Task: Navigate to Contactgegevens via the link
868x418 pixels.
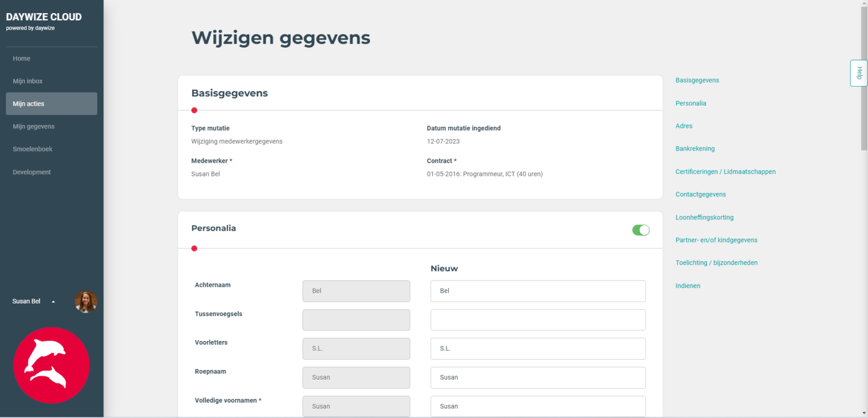Action: tap(701, 194)
